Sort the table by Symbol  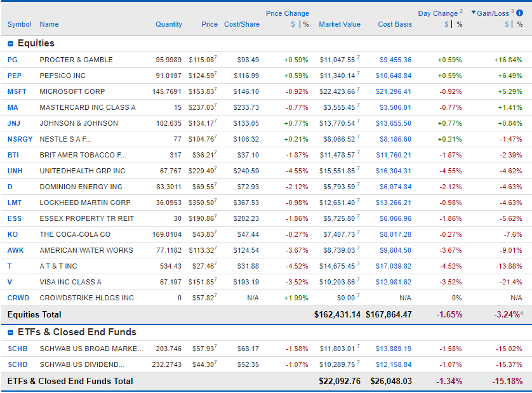coord(19,24)
